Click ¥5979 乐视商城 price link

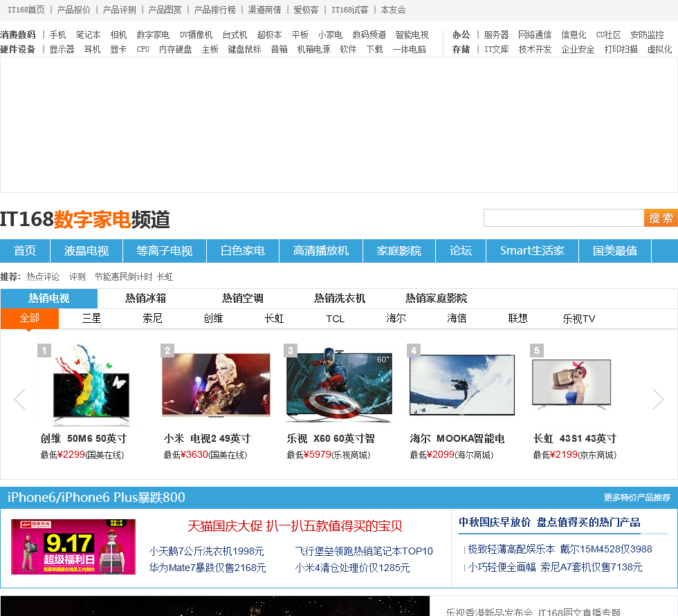click(329, 455)
